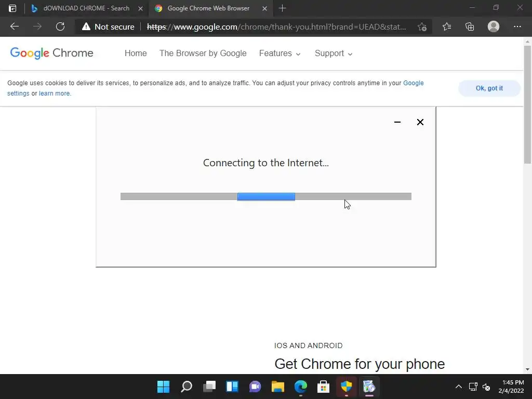Viewport: 532px width, 399px height.
Task: Click the Not secure warning icon
Action: click(86, 26)
